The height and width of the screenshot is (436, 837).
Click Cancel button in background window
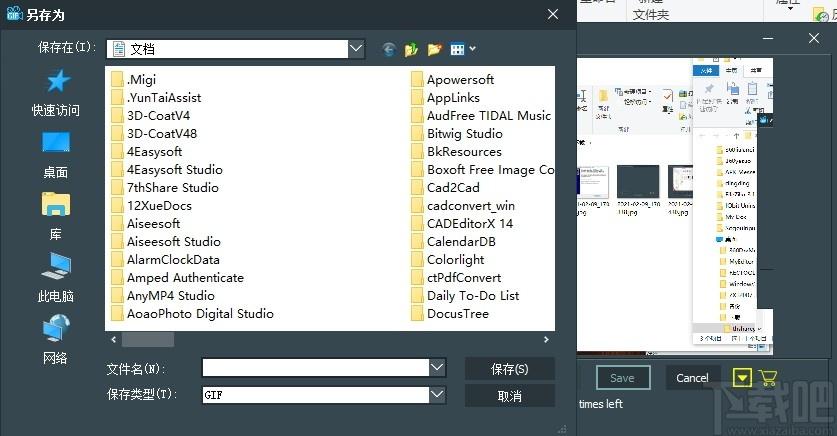point(692,378)
